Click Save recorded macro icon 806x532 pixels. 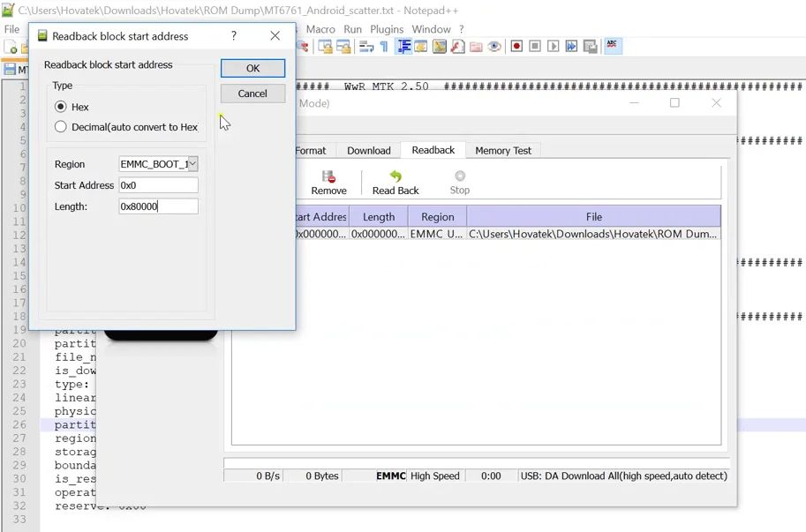click(x=590, y=46)
